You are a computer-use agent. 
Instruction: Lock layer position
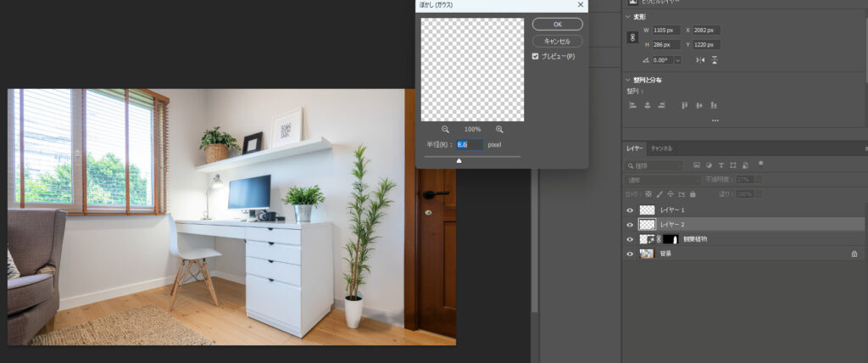(670, 194)
